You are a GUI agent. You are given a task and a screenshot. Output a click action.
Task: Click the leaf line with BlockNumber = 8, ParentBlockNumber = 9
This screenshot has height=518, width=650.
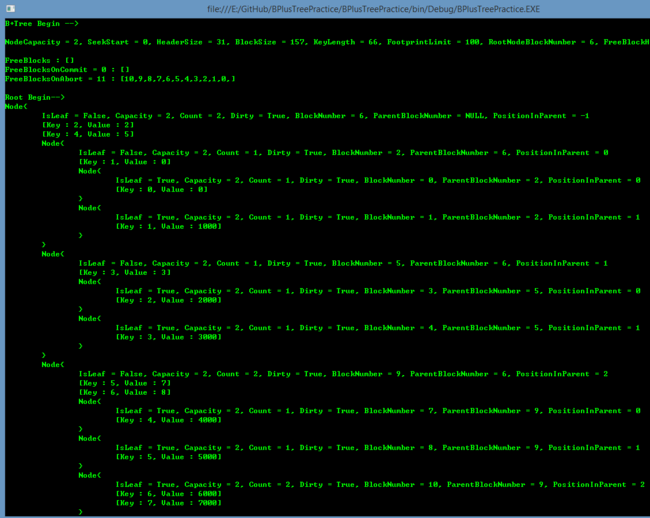(x=378, y=448)
